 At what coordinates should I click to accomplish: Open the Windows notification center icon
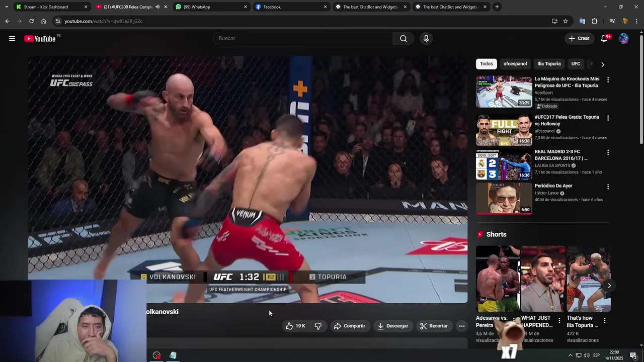633,355
